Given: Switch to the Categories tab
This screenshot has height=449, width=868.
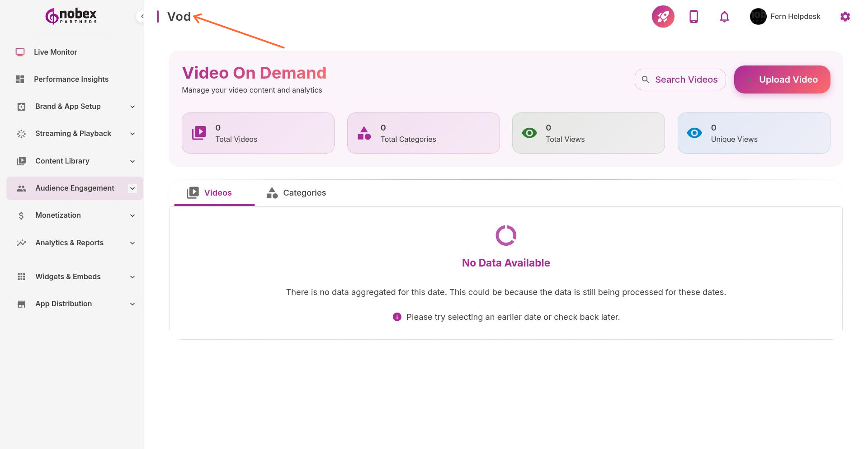Looking at the screenshot, I should pyautogui.click(x=296, y=192).
